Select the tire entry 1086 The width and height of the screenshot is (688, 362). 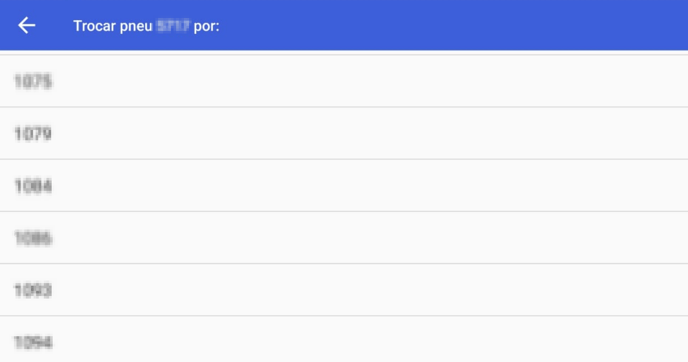[x=344, y=237]
